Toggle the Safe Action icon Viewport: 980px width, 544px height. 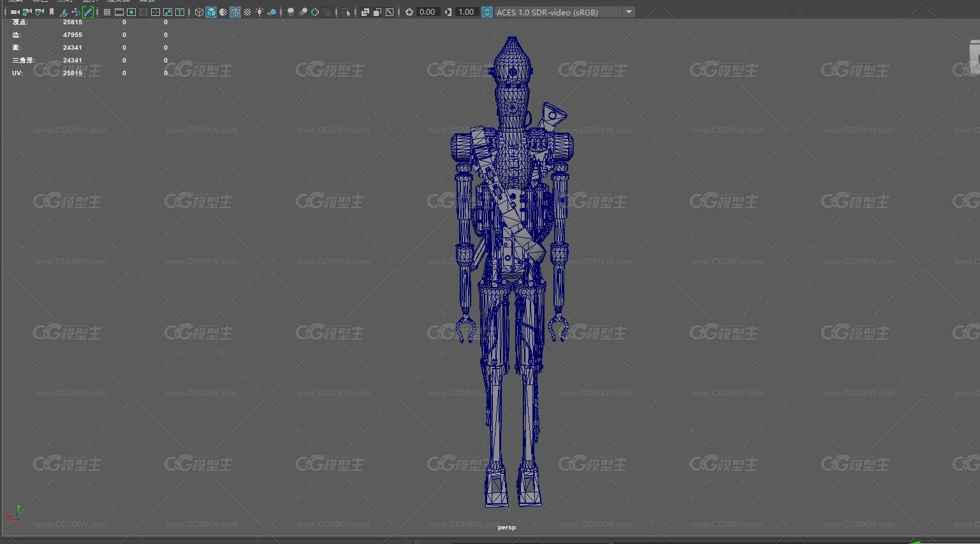(x=168, y=12)
